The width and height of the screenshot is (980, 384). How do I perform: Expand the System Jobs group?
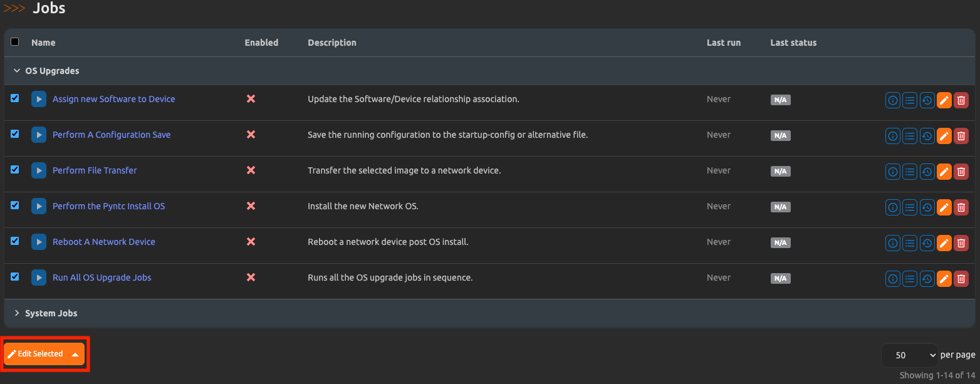[17, 313]
